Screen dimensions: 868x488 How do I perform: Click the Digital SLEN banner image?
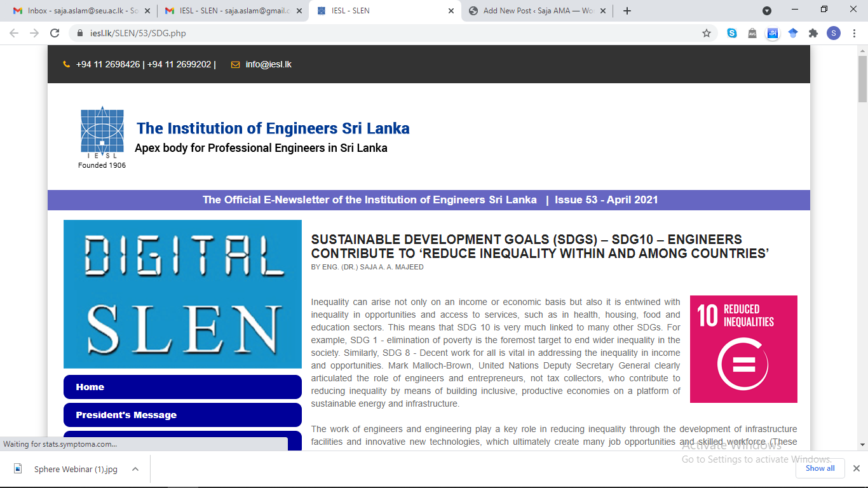point(182,294)
